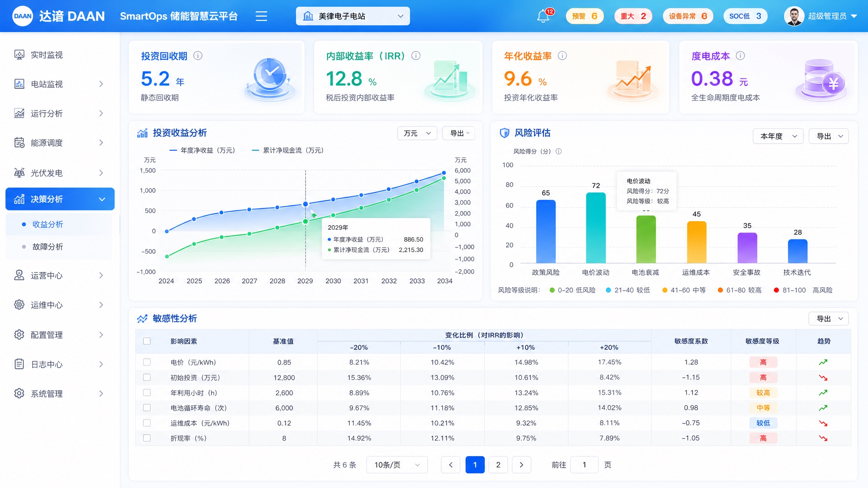
Task: Open the 10条/页 page size dropdown
Action: click(x=397, y=465)
